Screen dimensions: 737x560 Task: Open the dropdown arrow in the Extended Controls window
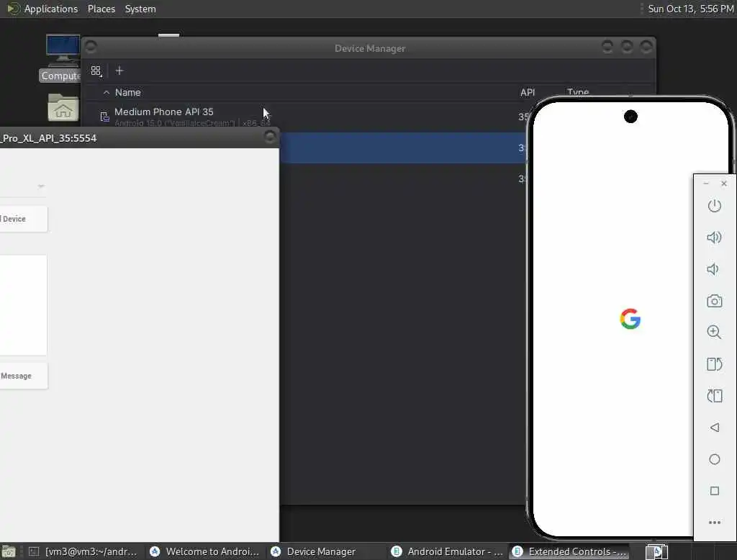pyautogui.click(x=41, y=186)
